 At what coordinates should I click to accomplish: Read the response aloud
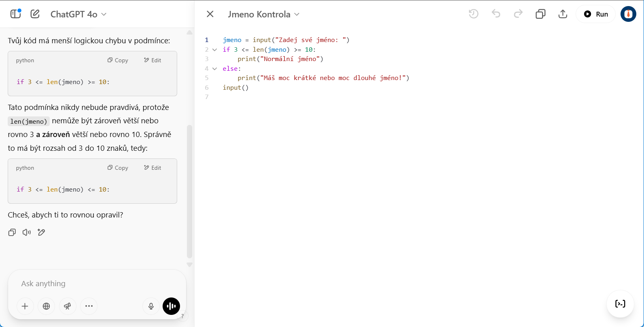(27, 232)
